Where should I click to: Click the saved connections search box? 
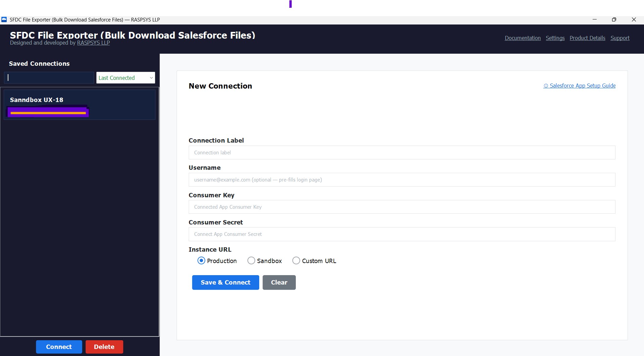[x=49, y=78]
